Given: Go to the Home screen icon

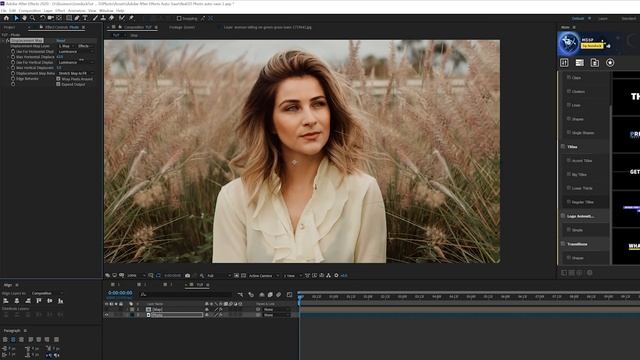Looking at the screenshot, I should point(6,18).
